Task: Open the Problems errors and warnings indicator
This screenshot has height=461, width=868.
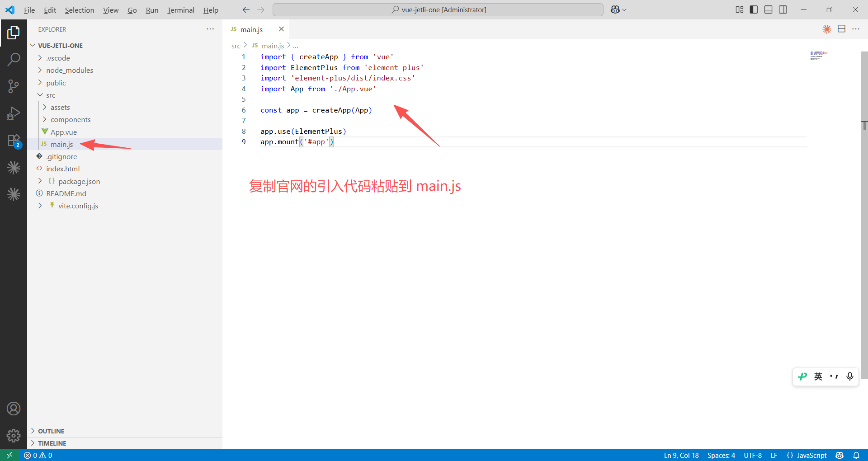Action: coord(38,455)
